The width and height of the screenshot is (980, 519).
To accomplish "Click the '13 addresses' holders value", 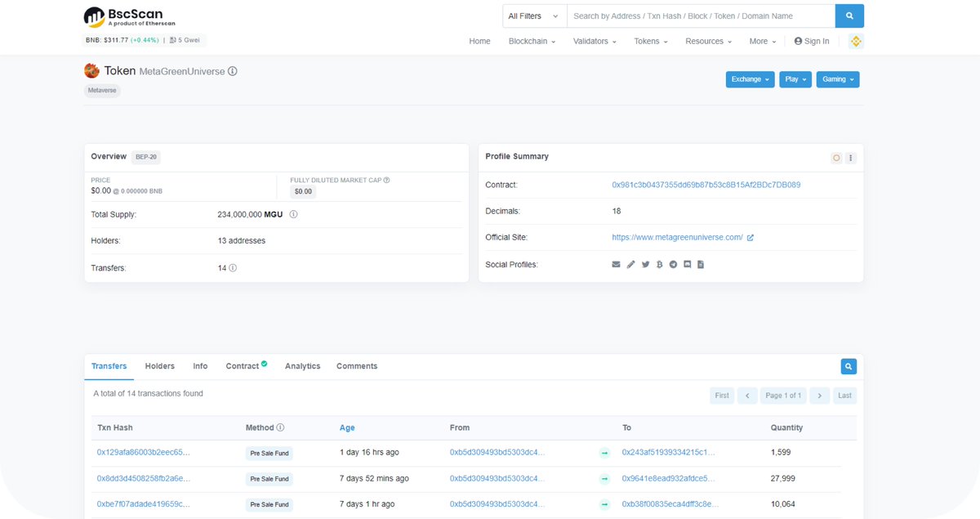I will [242, 241].
